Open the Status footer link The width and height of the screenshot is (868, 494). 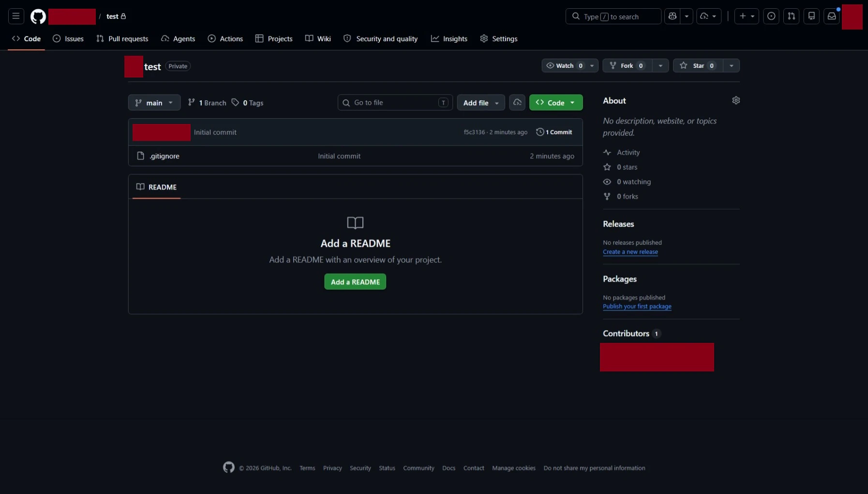387,468
